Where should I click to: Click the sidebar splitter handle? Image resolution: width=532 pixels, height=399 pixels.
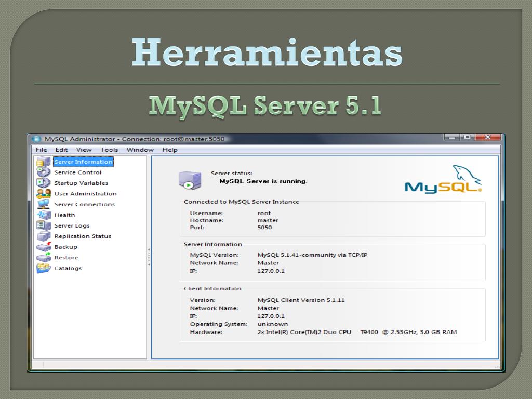pos(149,257)
